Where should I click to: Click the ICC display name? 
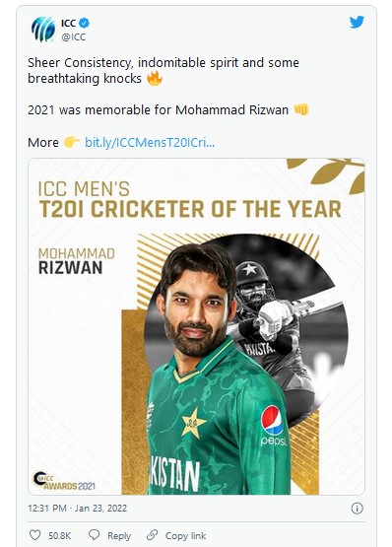[x=68, y=23]
